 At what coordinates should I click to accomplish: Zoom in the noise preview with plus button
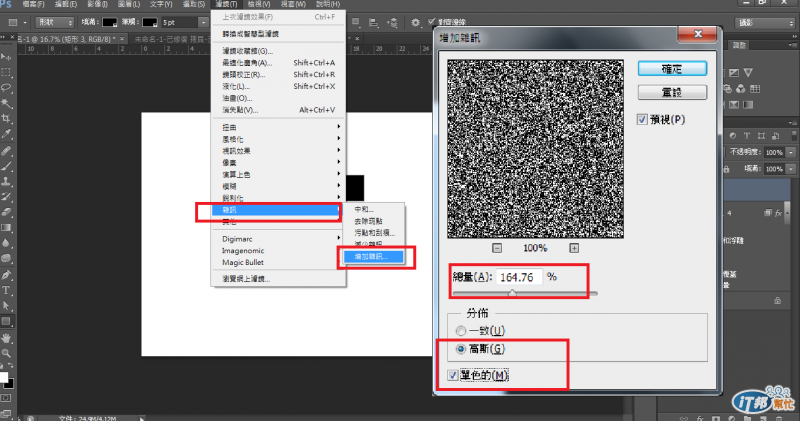574,248
